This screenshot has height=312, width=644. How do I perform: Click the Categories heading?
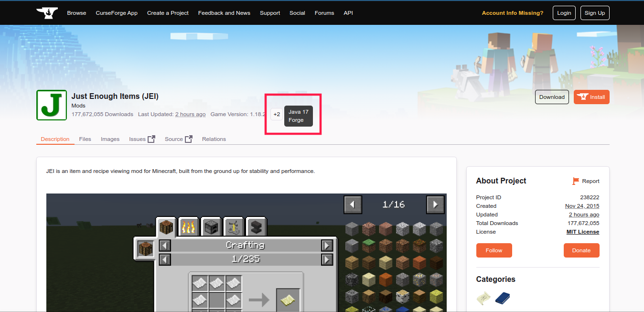pyautogui.click(x=496, y=279)
